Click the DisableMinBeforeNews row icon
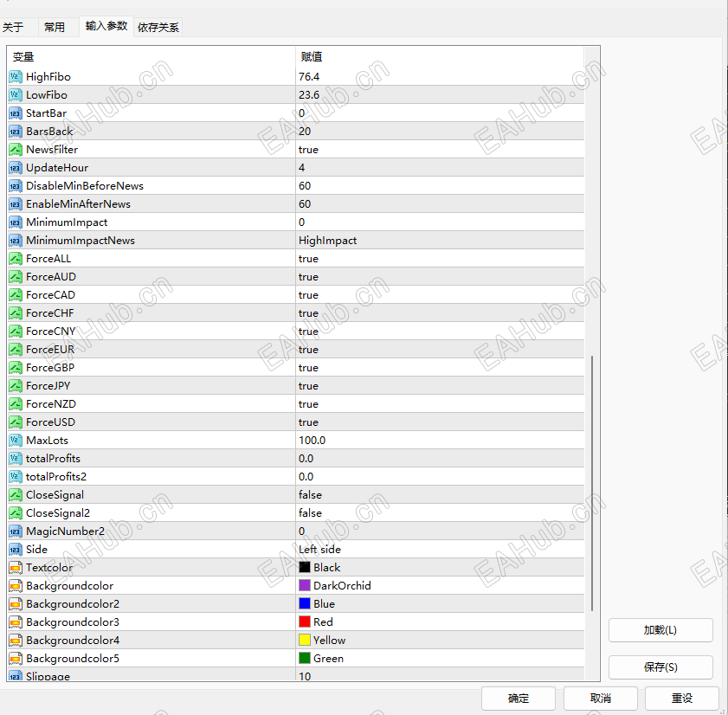Screen dimensions: 728x715 (x=16, y=186)
